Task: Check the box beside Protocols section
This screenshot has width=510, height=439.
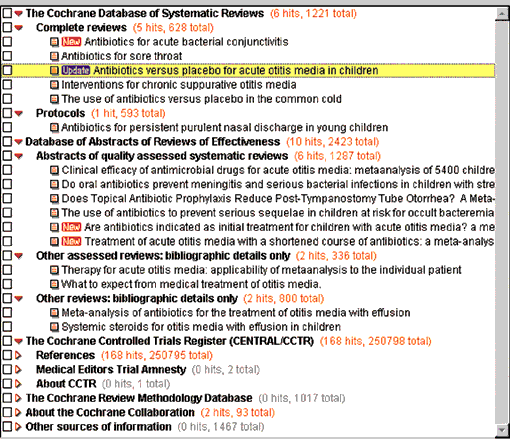Action: (7, 113)
